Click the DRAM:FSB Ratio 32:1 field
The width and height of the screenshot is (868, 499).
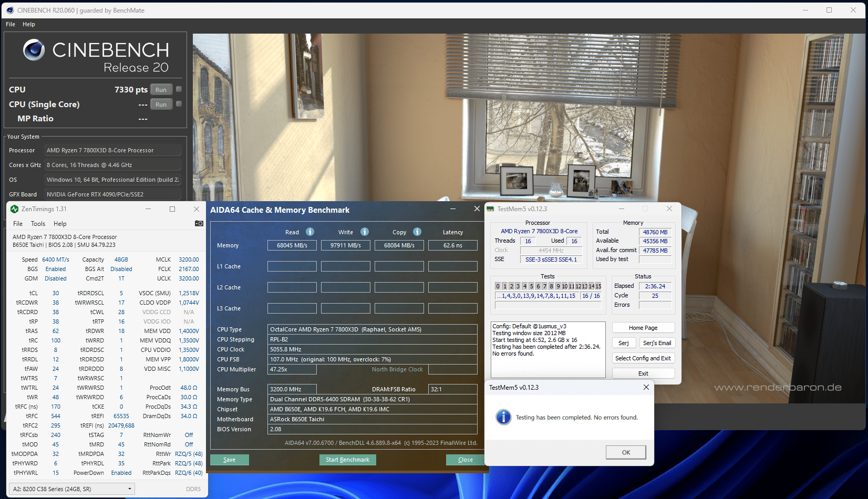[453, 389]
